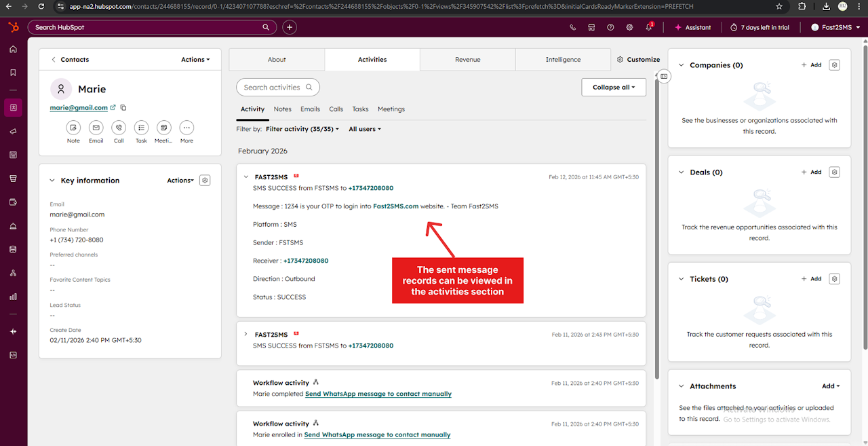Open the Collapse all dropdown

click(x=613, y=87)
